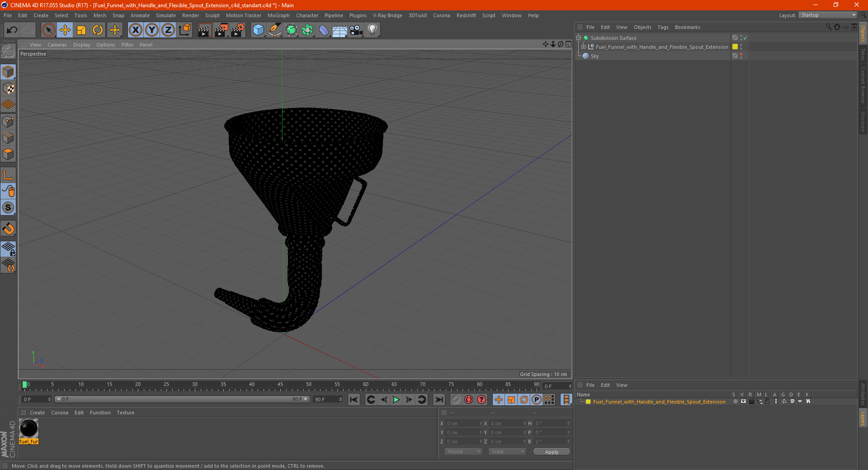Toggle Subdivision Surface enable green checkmark
The image size is (868, 470).
tap(745, 38)
